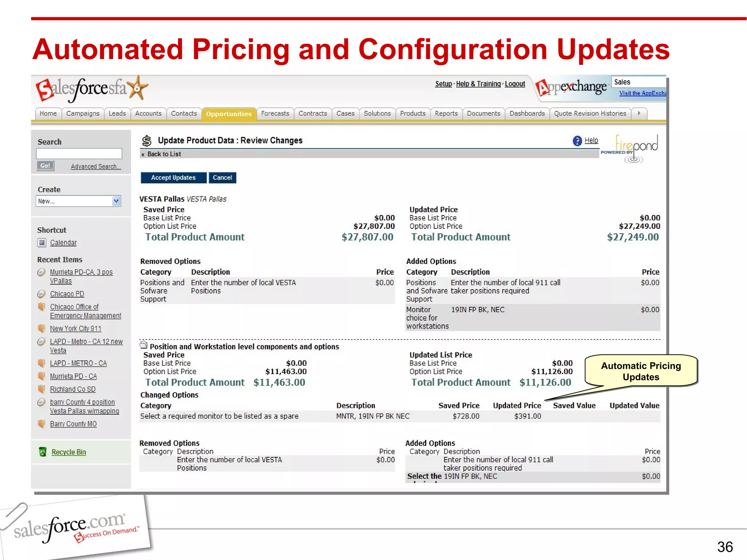747x560 pixels.
Task: Click the Calendar shortcut icon
Action: point(42,243)
